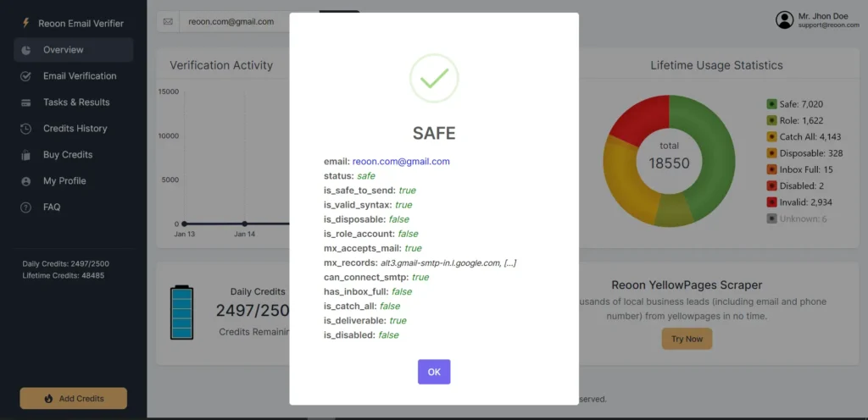
Task: Click the Tasks & Results icon
Action: pos(26,102)
